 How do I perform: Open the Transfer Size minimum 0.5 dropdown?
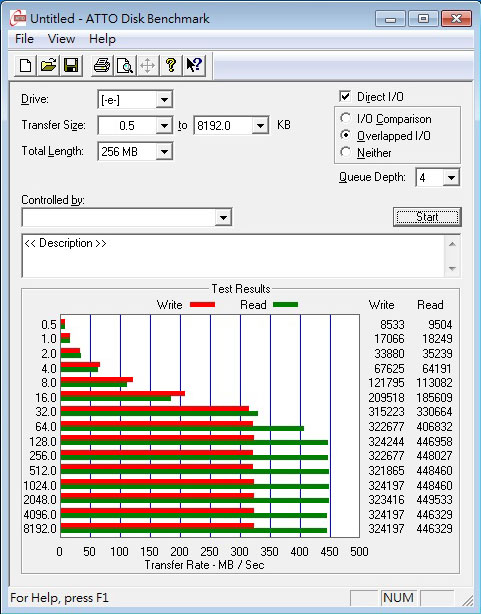(165, 126)
